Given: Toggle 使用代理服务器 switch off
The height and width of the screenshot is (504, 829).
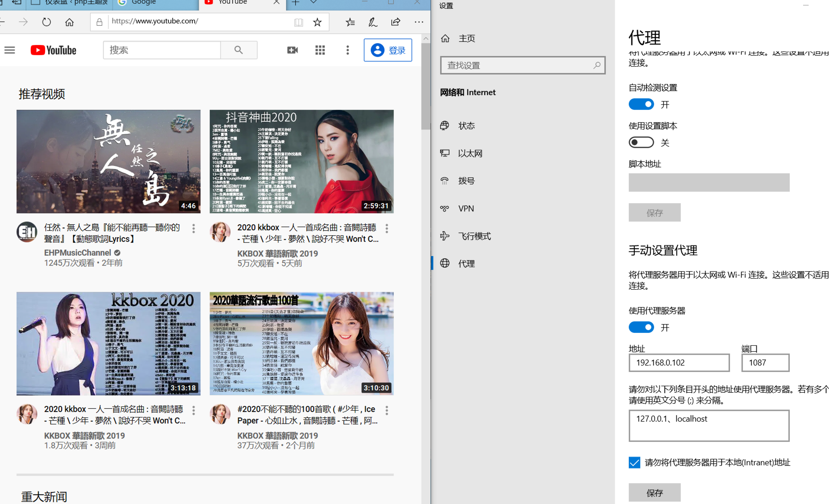Looking at the screenshot, I should [641, 327].
